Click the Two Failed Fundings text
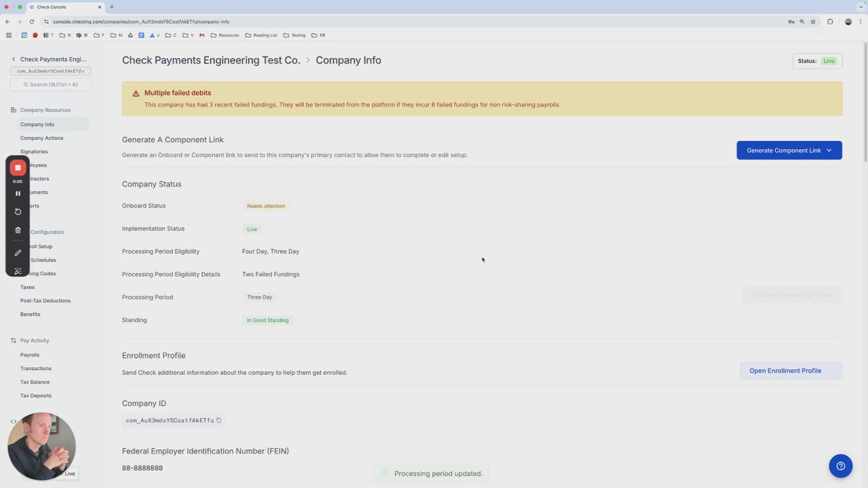The image size is (868, 488). (x=271, y=274)
